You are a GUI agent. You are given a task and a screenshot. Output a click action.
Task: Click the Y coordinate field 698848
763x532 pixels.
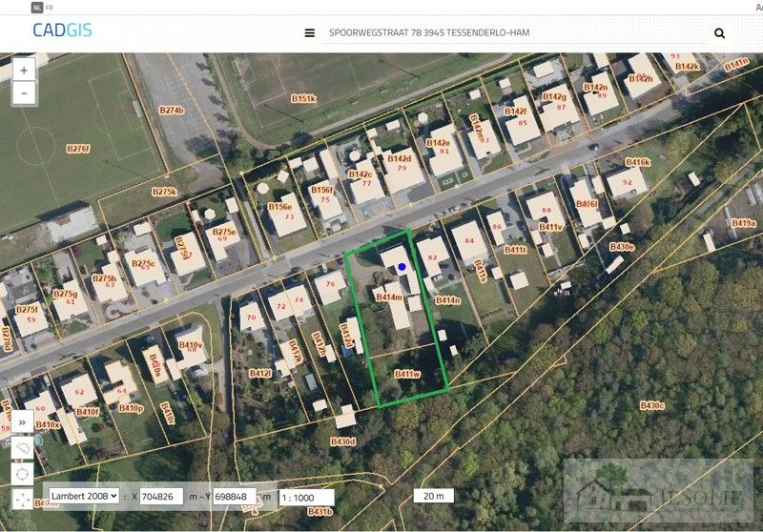tap(234, 497)
